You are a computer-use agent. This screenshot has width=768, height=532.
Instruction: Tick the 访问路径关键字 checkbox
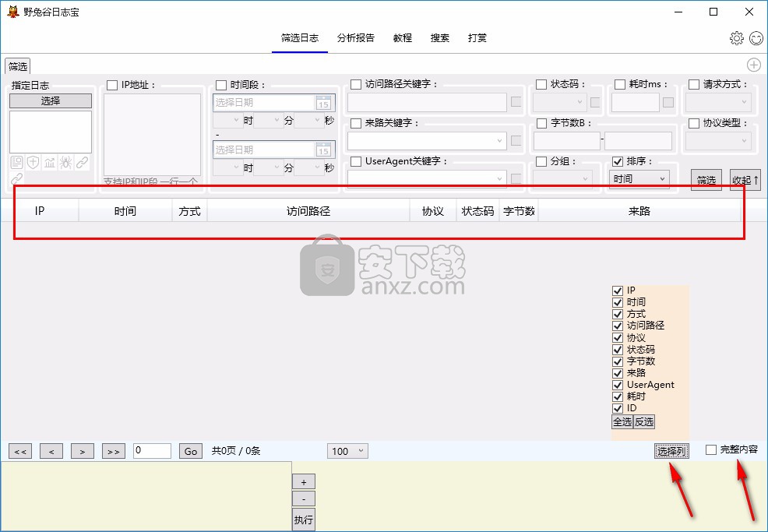(356, 84)
